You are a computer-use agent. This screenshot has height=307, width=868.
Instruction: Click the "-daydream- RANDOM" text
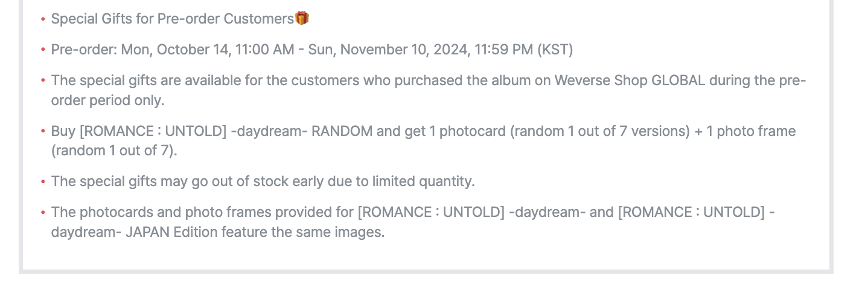click(x=301, y=131)
